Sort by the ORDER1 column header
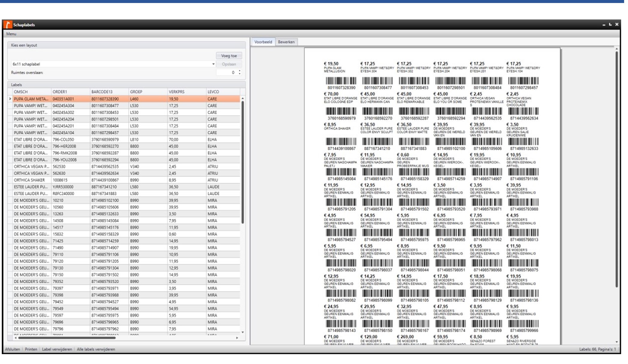This screenshot has height=364, width=628. coord(71,92)
